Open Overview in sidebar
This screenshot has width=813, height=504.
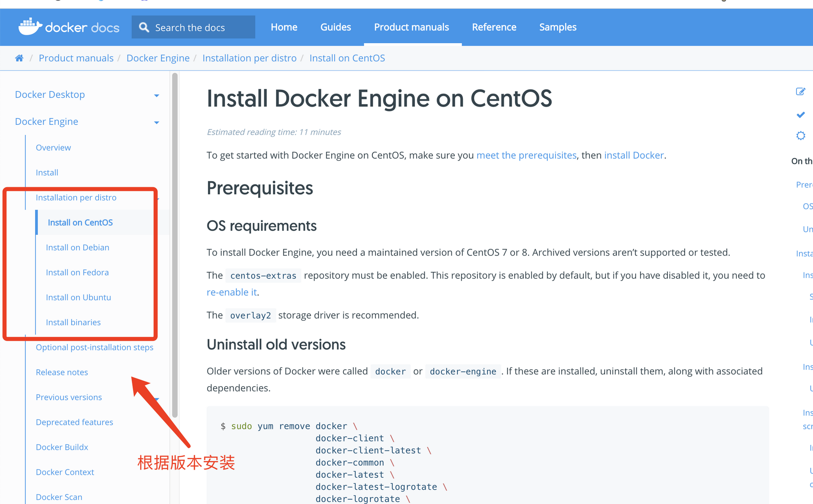53,148
